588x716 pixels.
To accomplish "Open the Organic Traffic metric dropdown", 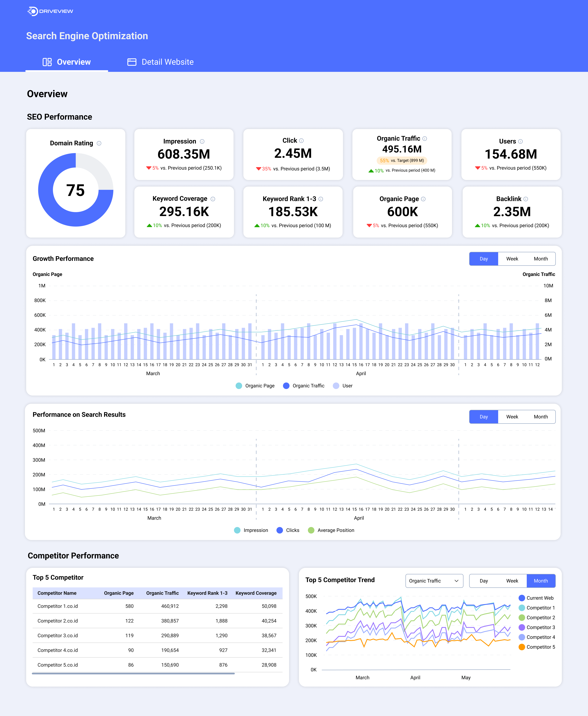I will [434, 581].
